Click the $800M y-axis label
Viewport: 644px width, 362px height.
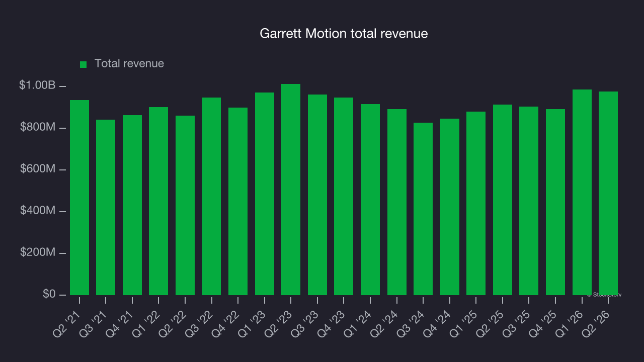[x=37, y=127]
